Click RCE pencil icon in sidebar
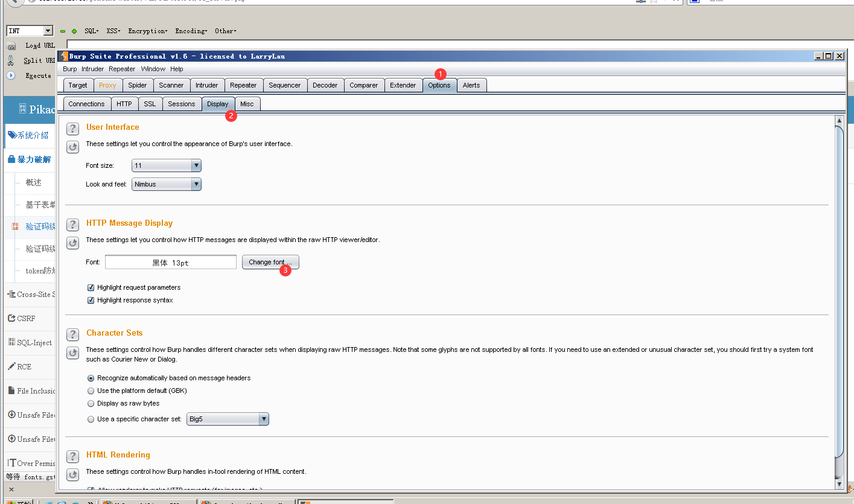This screenshot has width=854, height=504. click(x=11, y=366)
